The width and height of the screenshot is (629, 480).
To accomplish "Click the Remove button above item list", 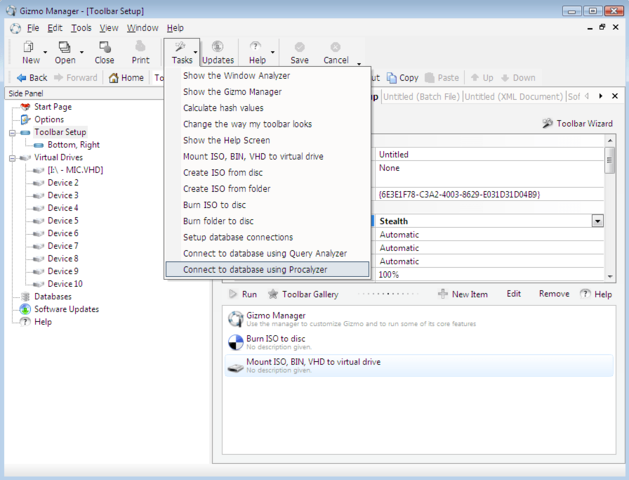I will (554, 294).
